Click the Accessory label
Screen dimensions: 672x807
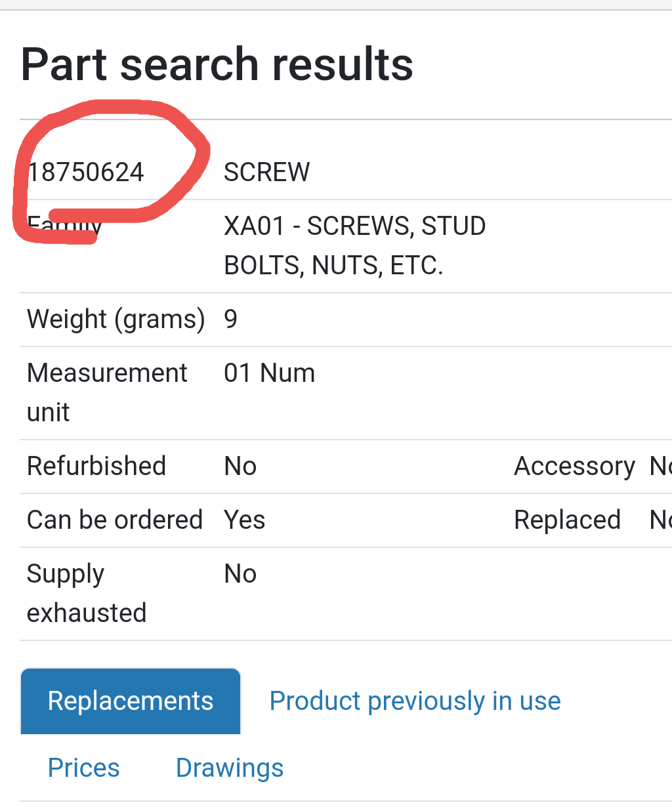click(574, 466)
